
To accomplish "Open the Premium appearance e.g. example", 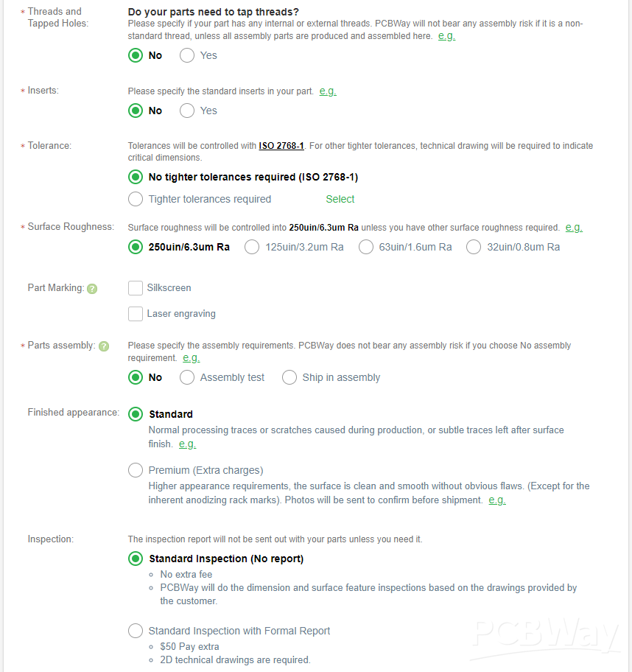I will coord(497,500).
